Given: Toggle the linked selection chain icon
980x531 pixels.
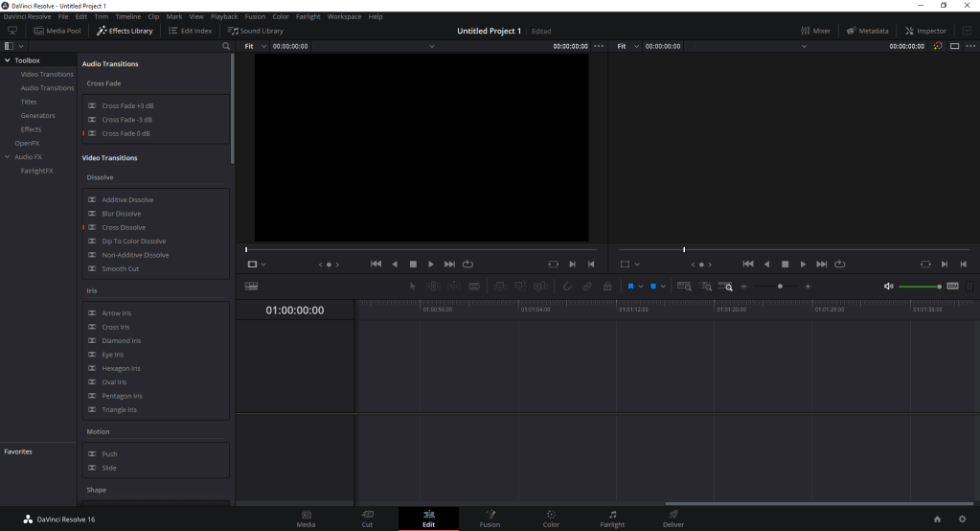Looking at the screenshot, I should (587, 287).
